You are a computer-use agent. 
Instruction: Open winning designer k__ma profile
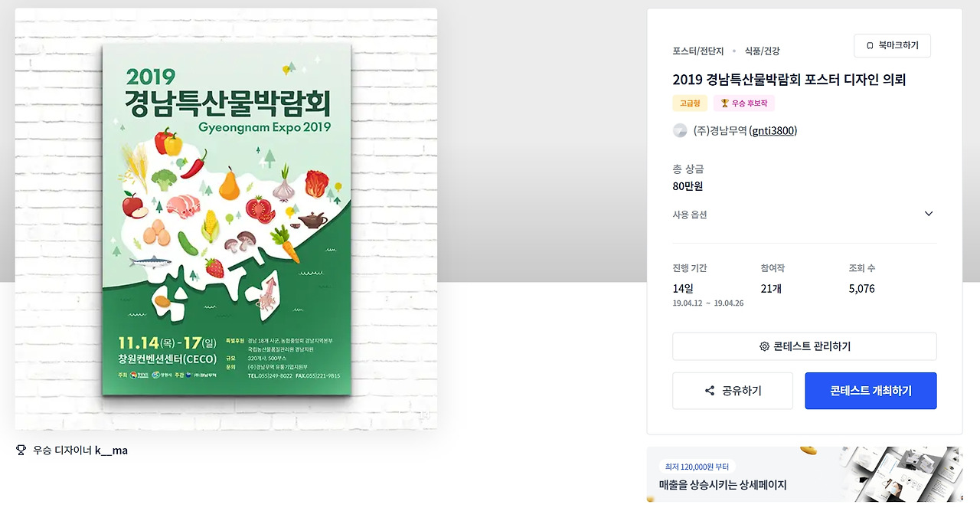point(111,451)
